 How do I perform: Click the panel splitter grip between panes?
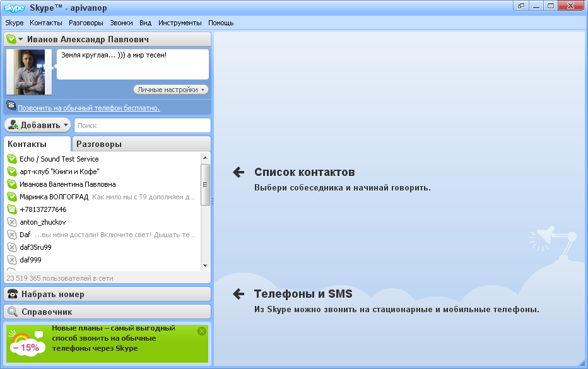point(213,201)
